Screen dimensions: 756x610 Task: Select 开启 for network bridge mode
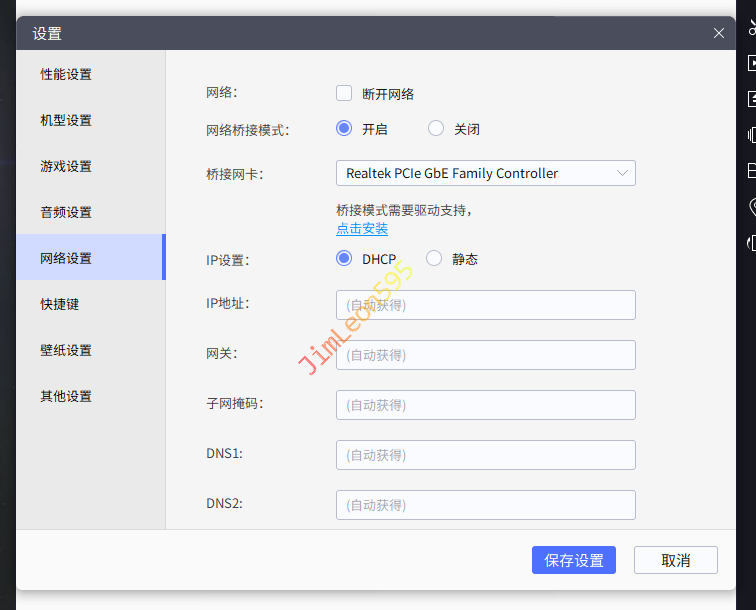pos(344,128)
